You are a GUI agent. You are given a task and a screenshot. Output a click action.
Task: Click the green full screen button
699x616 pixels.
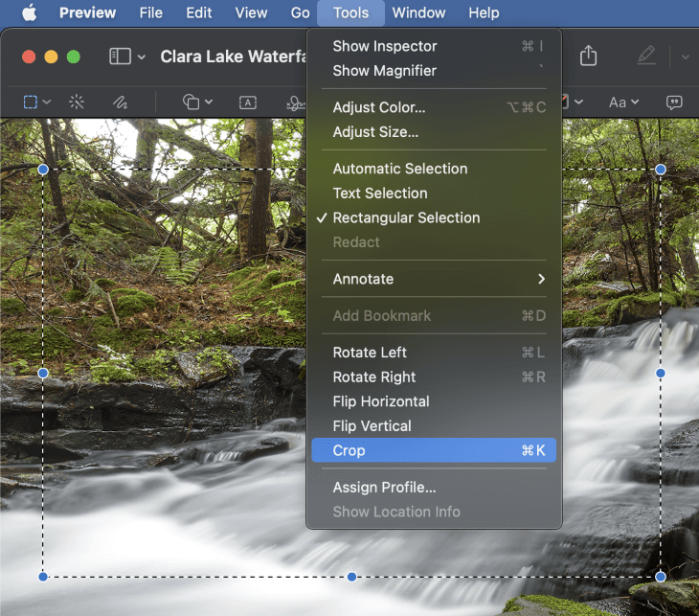(74, 57)
